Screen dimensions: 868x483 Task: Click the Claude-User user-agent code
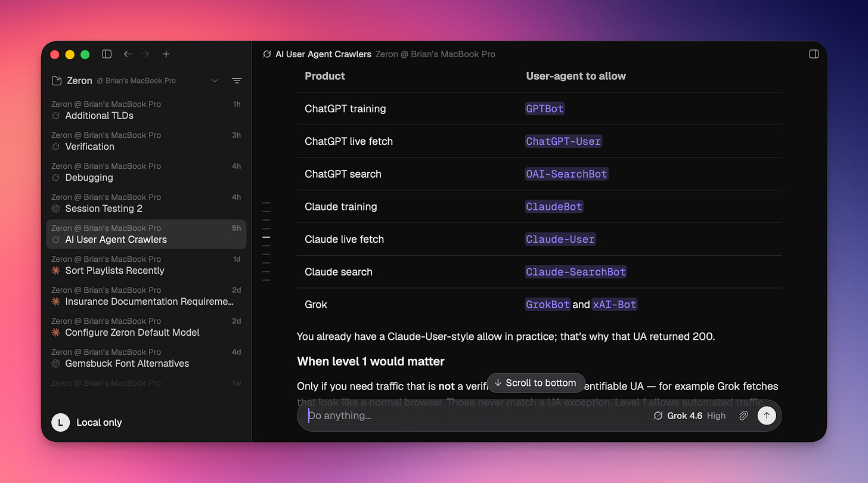point(560,239)
